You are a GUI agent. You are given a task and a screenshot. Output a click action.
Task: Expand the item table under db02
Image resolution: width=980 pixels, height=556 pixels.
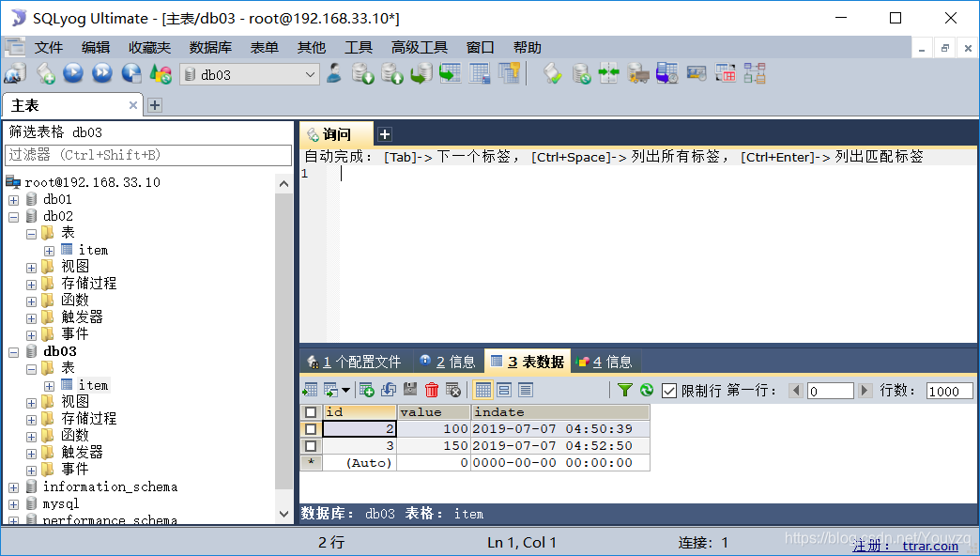(49, 251)
